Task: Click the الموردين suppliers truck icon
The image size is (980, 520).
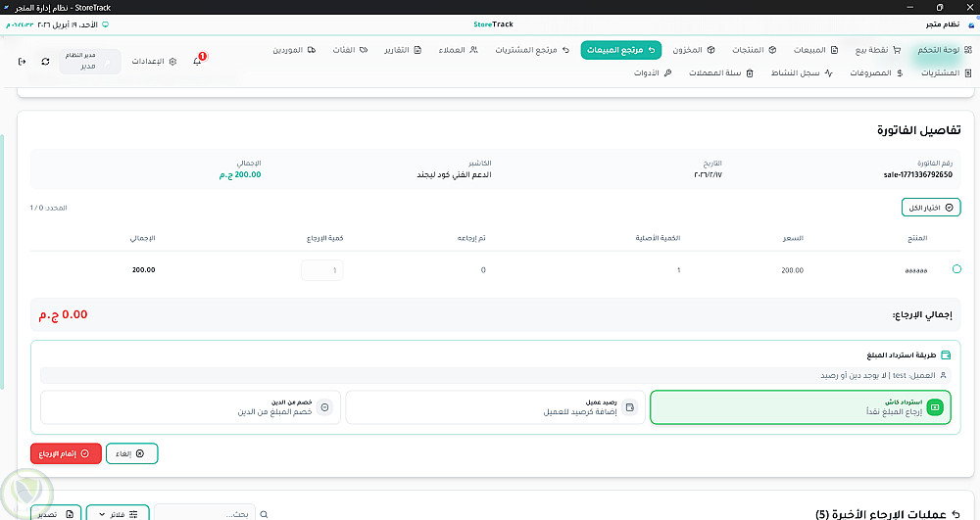Action: 312,50
